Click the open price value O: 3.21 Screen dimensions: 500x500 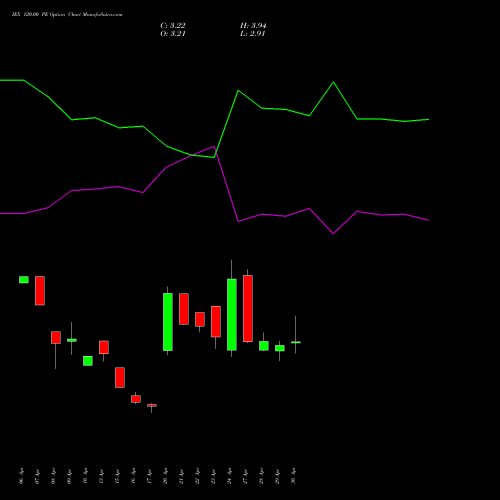coord(173,34)
